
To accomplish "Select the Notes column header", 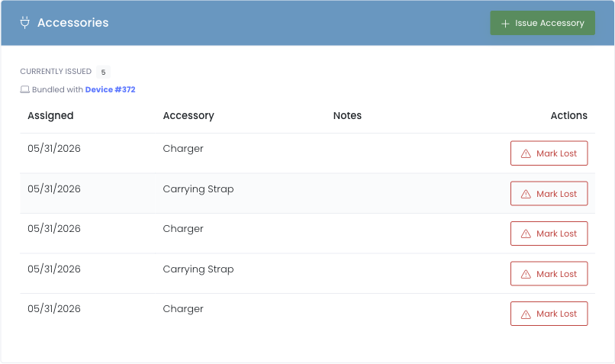I will (347, 116).
